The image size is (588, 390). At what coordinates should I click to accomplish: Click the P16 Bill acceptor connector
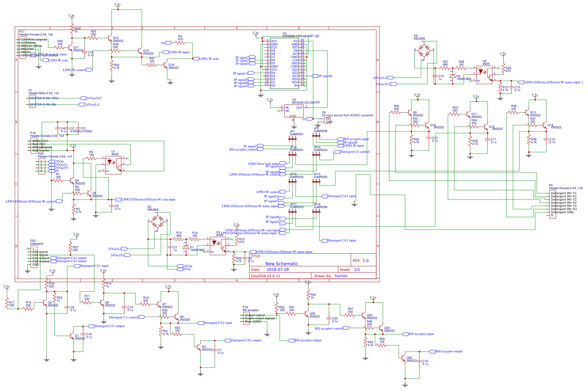tap(246, 318)
